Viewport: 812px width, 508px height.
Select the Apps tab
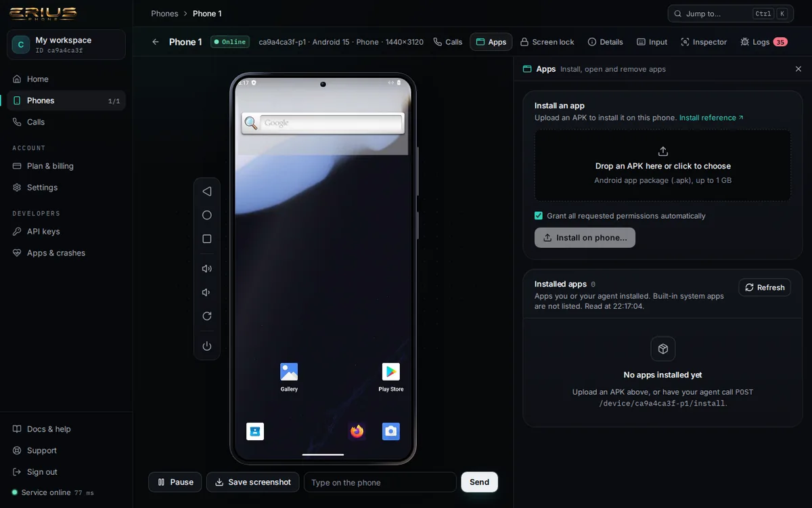[491, 42]
